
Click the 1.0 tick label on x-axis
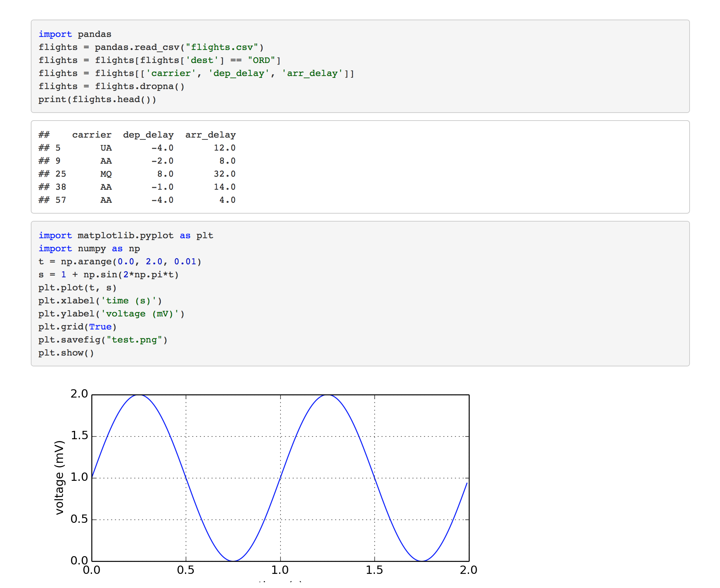(x=280, y=570)
